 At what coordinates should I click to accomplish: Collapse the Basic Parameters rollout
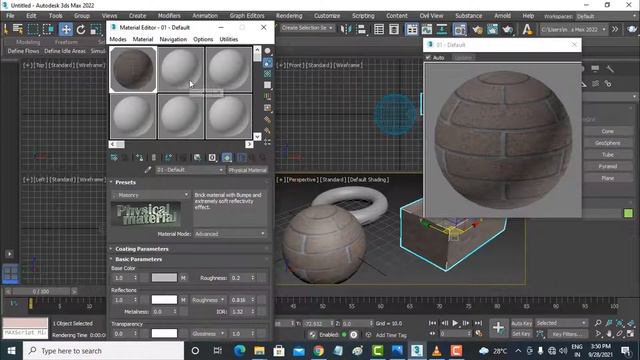tap(138, 259)
